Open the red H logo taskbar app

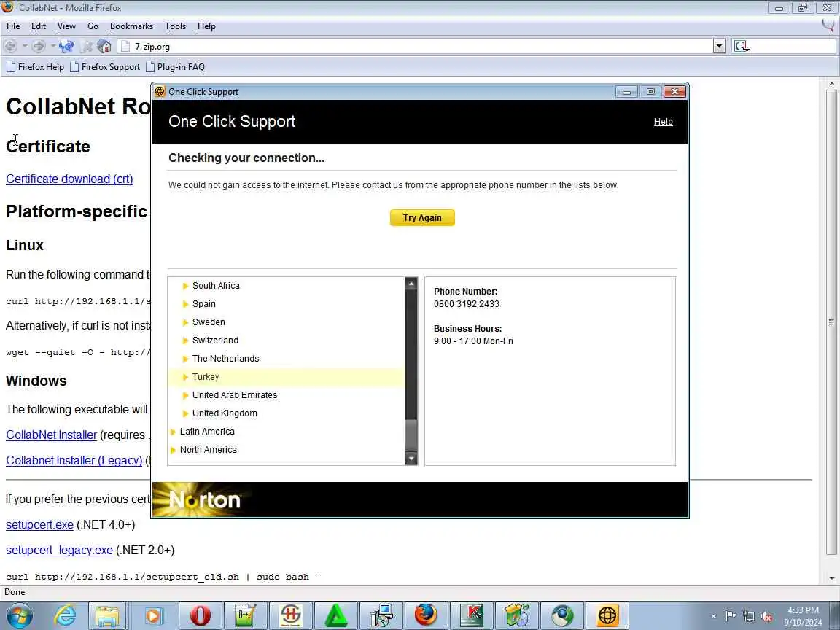pyautogui.click(x=291, y=615)
